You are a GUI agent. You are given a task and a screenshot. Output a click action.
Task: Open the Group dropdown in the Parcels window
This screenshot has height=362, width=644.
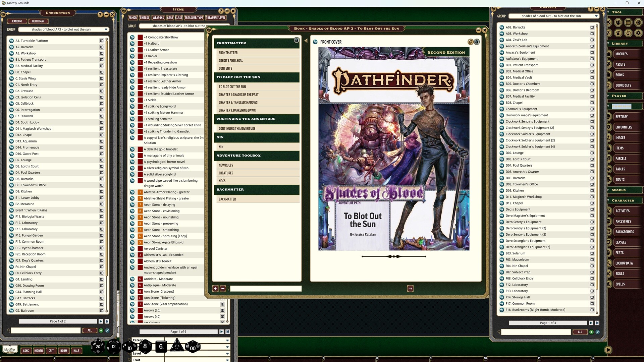pos(596,16)
